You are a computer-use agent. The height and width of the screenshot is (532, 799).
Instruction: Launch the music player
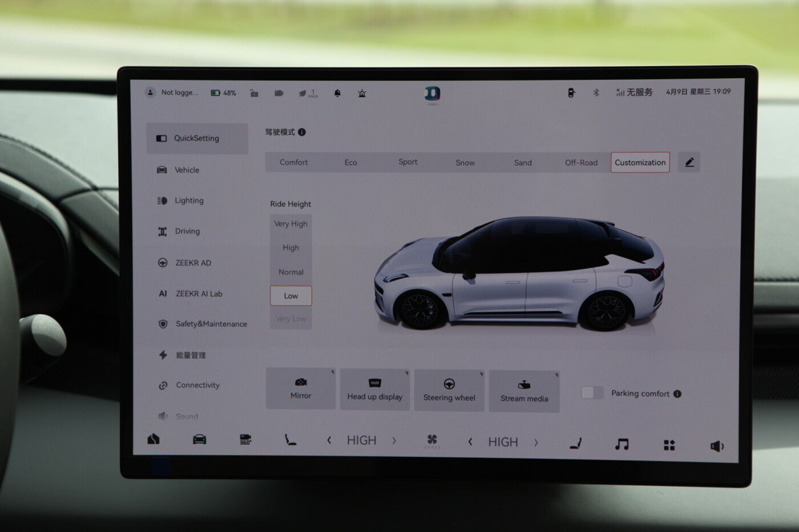[622, 444]
